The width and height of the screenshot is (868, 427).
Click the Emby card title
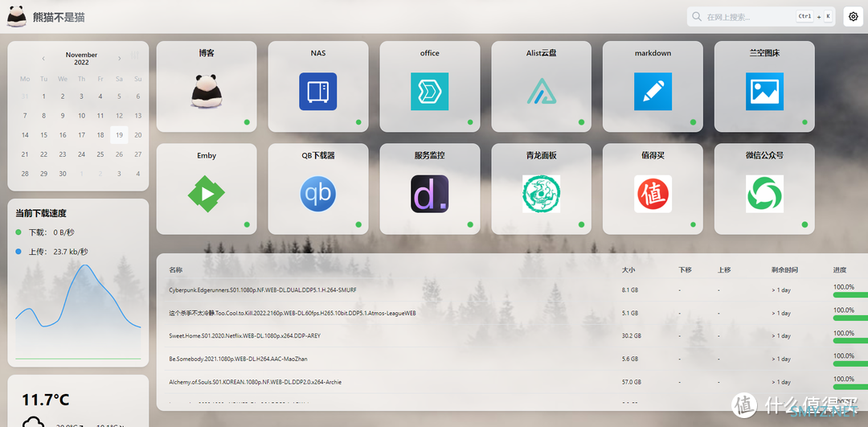click(x=207, y=156)
